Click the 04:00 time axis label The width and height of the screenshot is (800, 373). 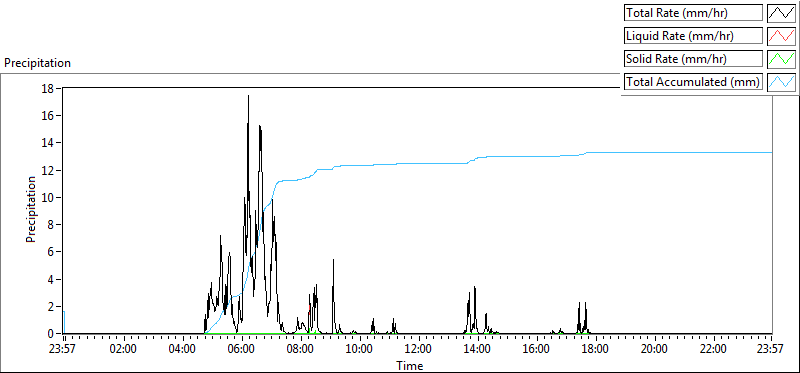[x=183, y=350]
